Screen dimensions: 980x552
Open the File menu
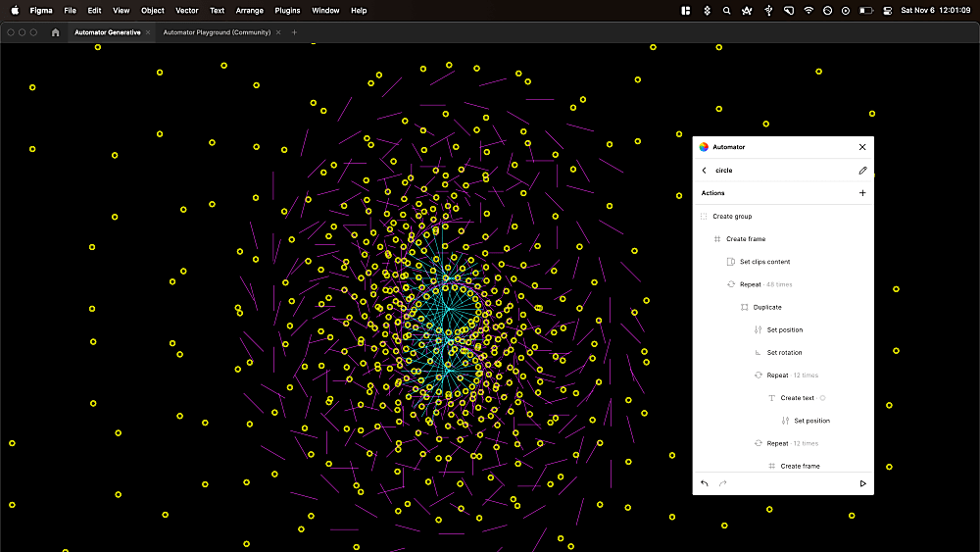tap(70, 11)
